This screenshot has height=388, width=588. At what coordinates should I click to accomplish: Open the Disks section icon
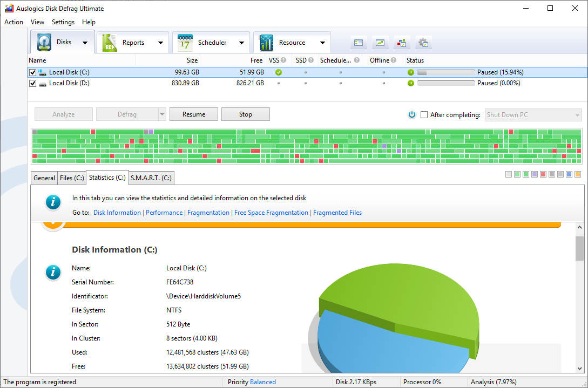click(44, 42)
